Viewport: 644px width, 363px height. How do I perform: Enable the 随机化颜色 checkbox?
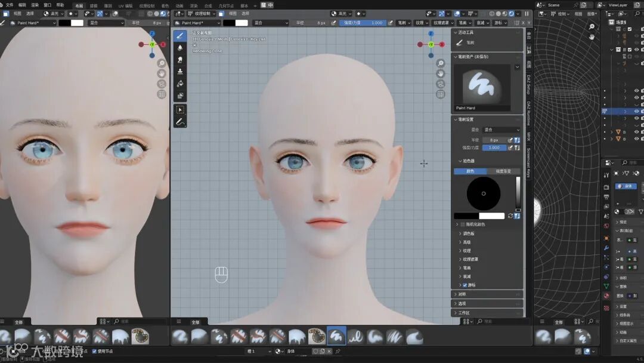[463, 224]
